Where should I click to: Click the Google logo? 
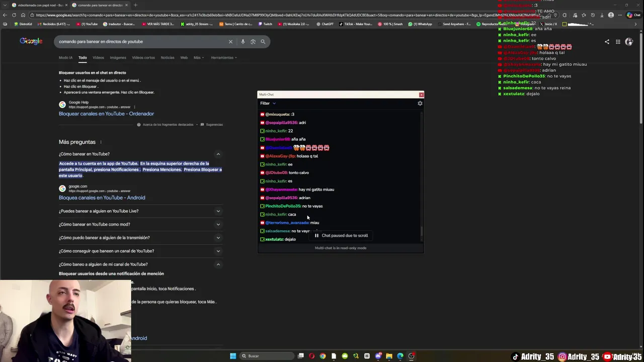(x=31, y=41)
